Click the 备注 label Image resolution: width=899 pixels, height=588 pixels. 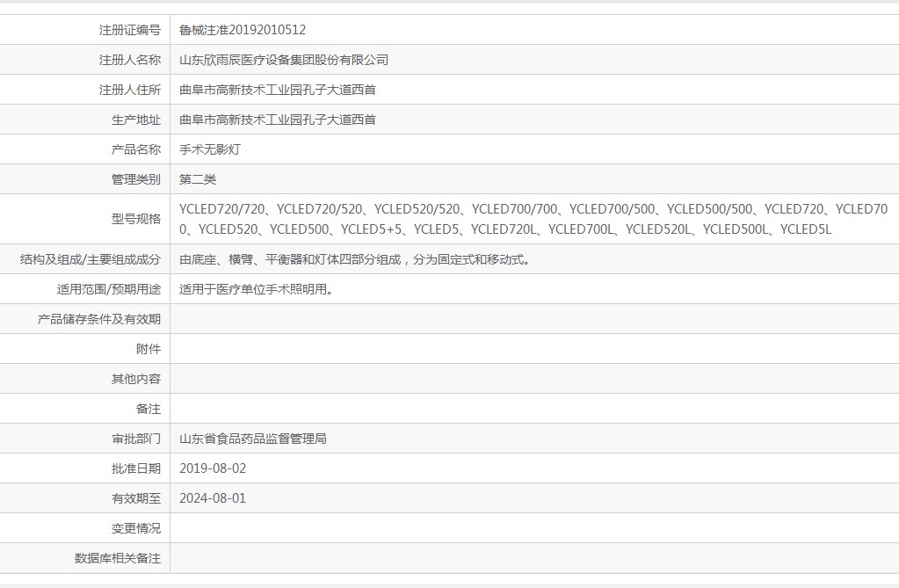click(149, 409)
